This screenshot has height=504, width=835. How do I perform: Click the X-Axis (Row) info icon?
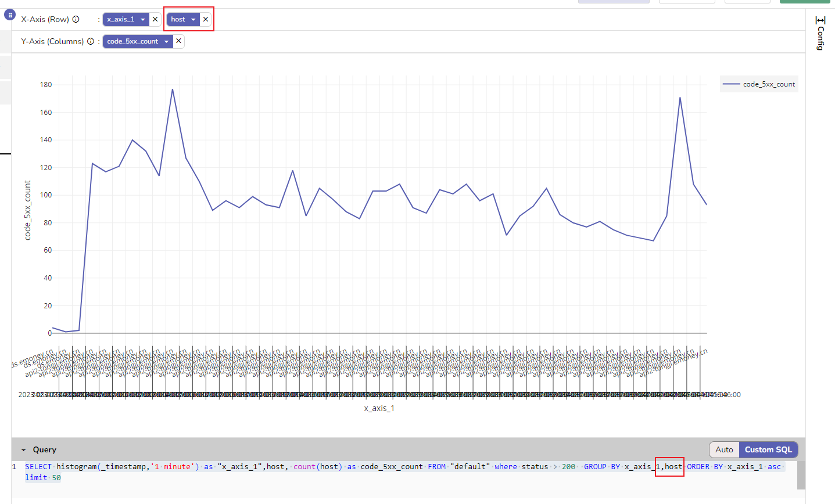[76, 19]
